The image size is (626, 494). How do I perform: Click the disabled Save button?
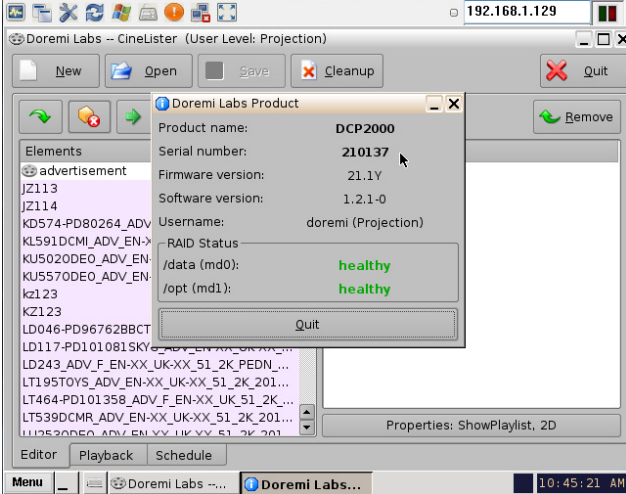tap(242, 71)
